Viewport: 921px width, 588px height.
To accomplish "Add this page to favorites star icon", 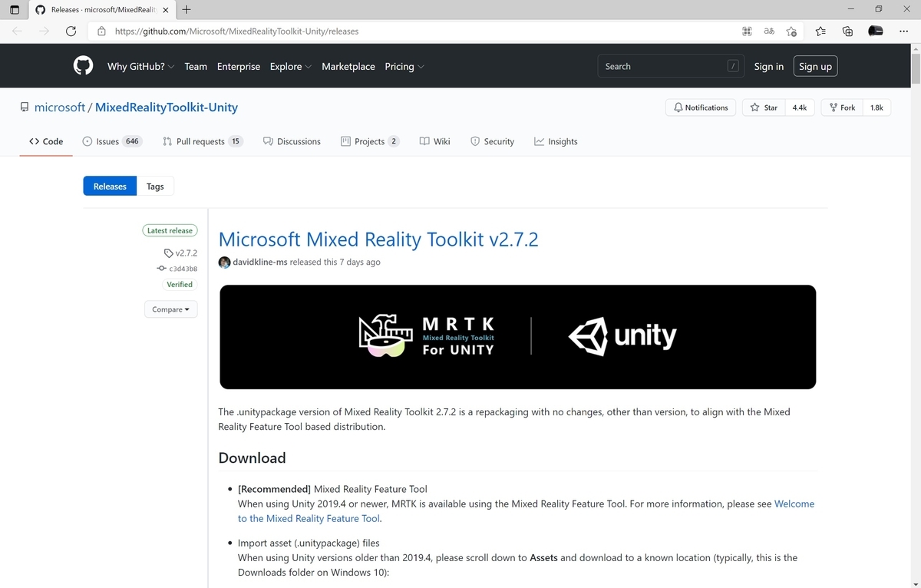I will point(791,31).
